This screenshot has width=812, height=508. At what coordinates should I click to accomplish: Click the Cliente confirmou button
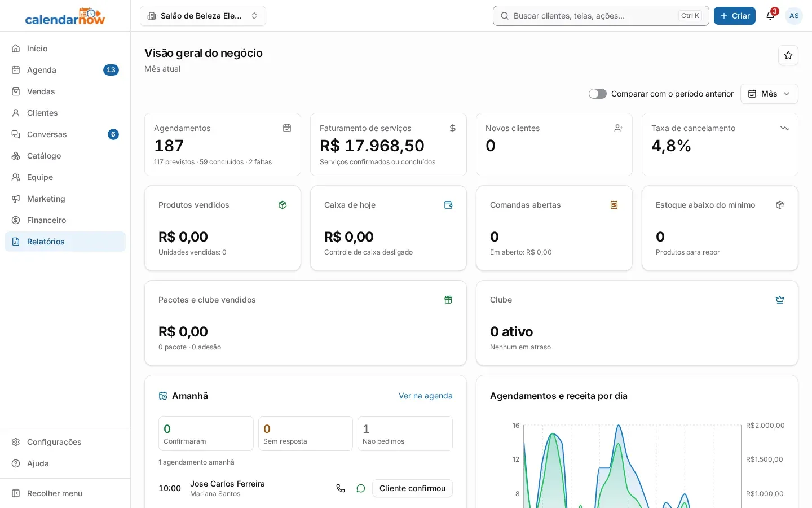click(412, 488)
